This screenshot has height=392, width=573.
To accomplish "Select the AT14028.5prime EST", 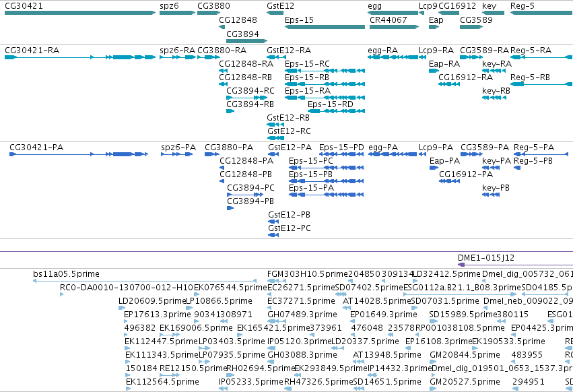I will tap(345, 308).
